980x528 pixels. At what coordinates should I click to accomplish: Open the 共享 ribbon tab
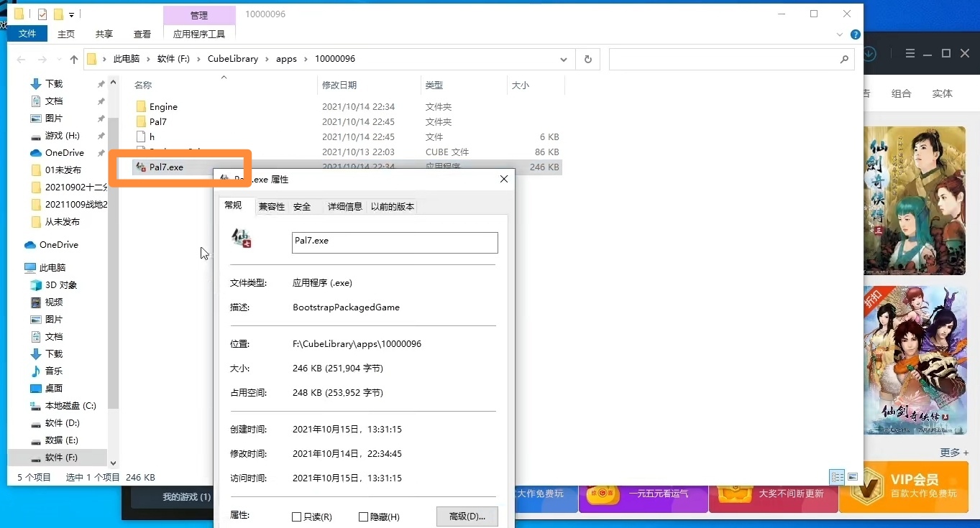(104, 34)
